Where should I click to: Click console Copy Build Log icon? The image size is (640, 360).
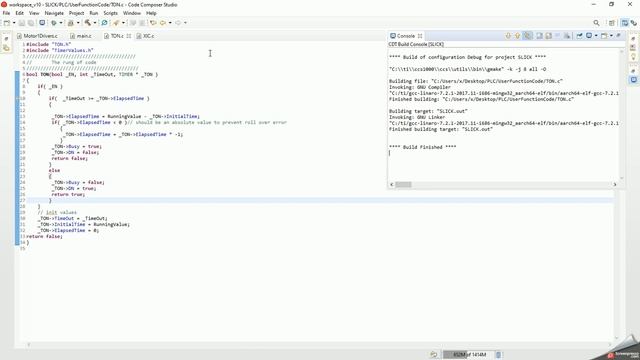pyautogui.click(x=539, y=36)
